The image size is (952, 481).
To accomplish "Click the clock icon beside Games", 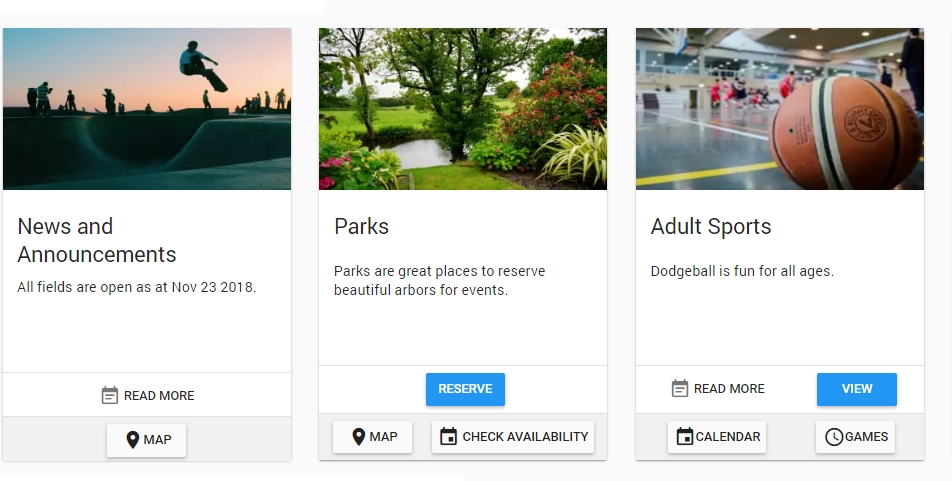I will (x=834, y=437).
